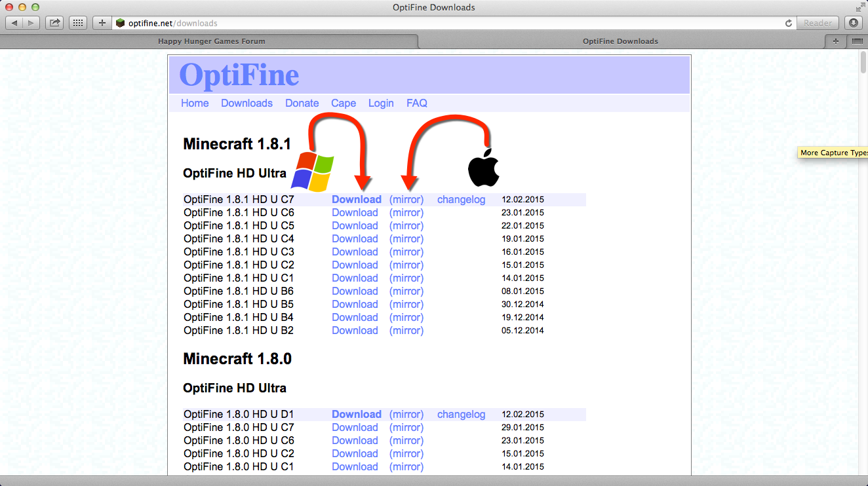Click the optifine.net address bar

pos(454,23)
